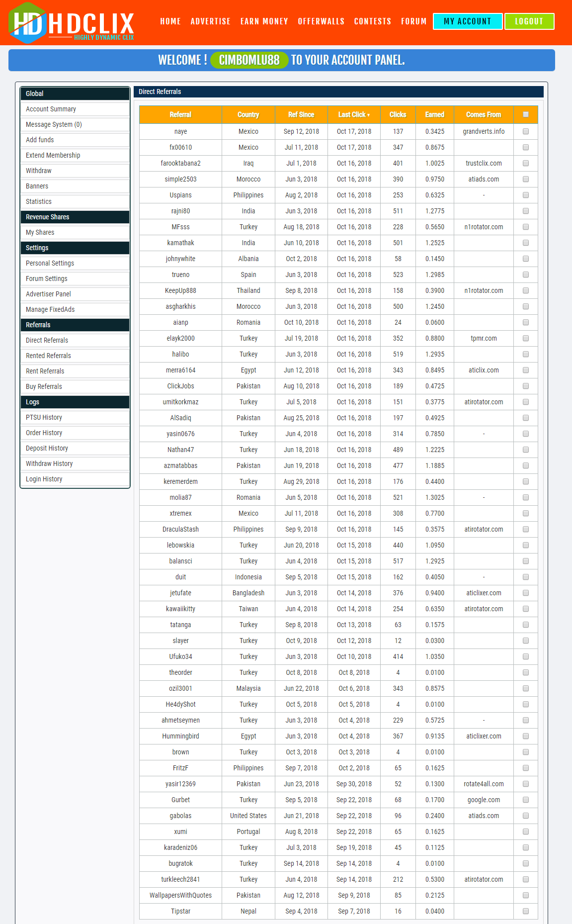The height and width of the screenshot is (924, 572).
Task: Sort by Earned column header
Action: tap(435, 114)
